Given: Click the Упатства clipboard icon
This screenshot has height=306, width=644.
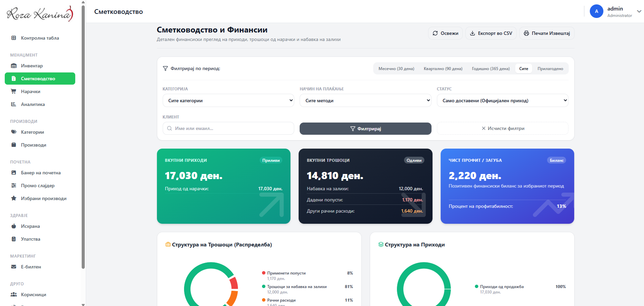Looking at the screenshot, I should click(x=14, y=239).
